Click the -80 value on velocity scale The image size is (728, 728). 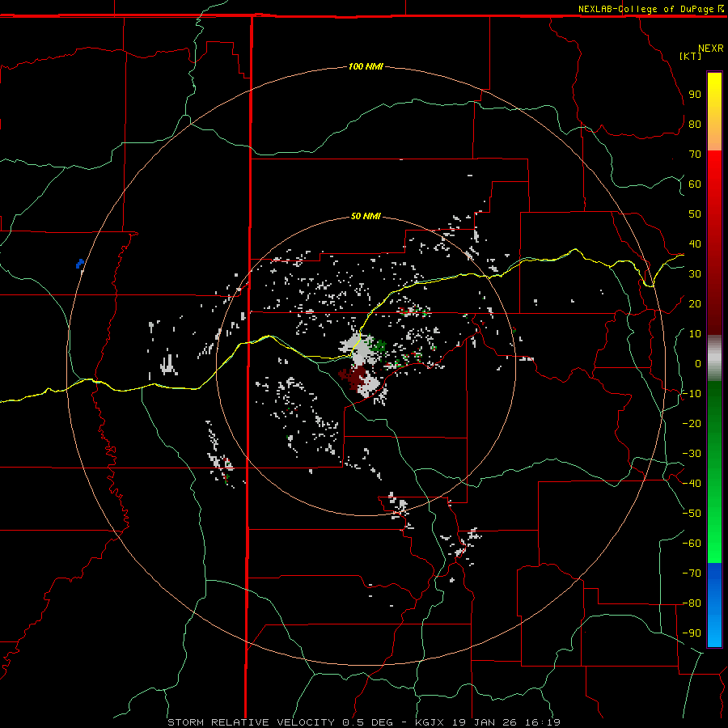tap(692, 603)
